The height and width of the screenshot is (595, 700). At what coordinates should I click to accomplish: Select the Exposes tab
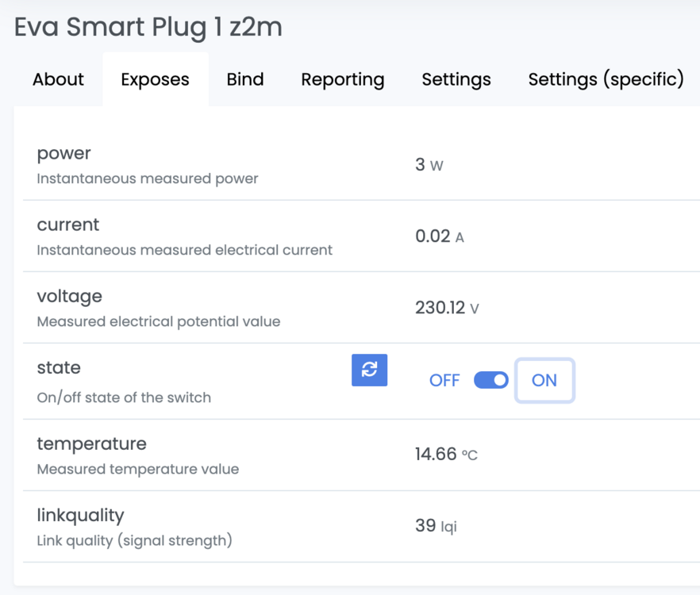click(155, 79)
